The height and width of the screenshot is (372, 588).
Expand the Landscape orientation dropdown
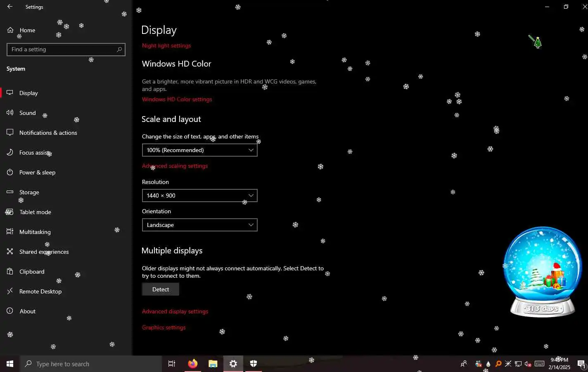tap(200, 225)
